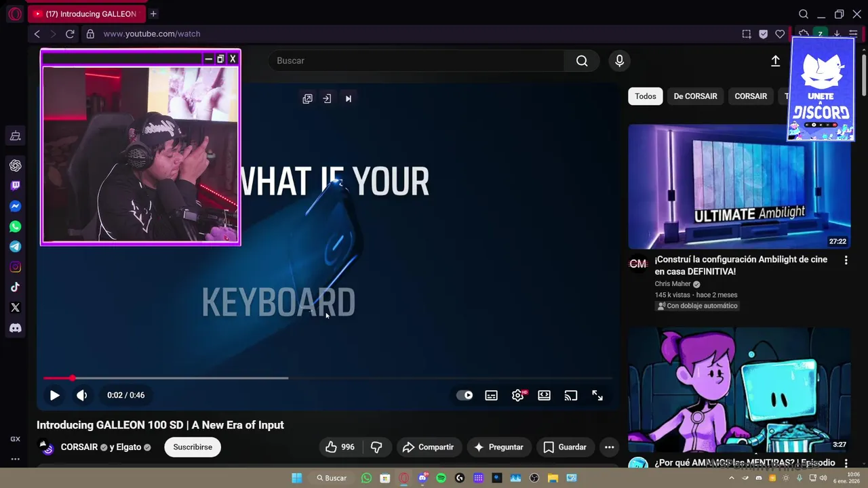
Task: Click the next video skip icon overlay
Action: [349, 99]
